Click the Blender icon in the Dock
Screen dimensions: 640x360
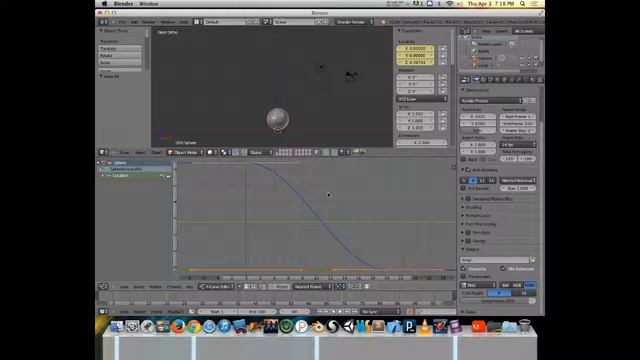click(x=317, y=327)
